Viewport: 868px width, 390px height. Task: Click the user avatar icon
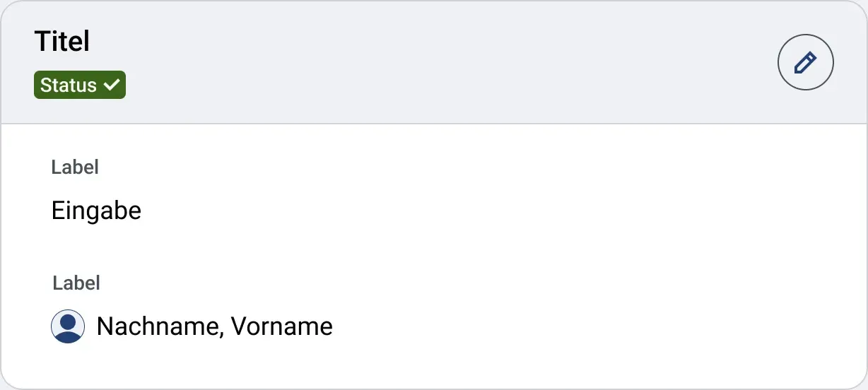tap(68, 326)
